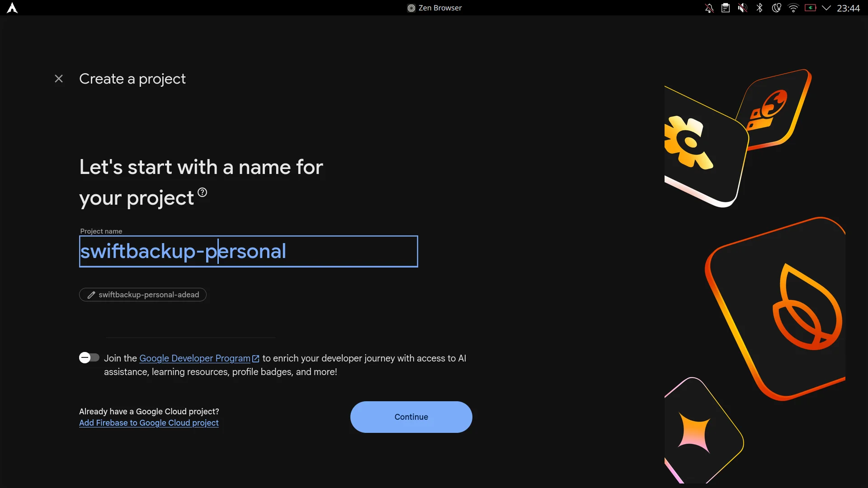Viewport: 868px width, 488px height.
Task: Click the Project name input field
Action: tap(249, 251)
